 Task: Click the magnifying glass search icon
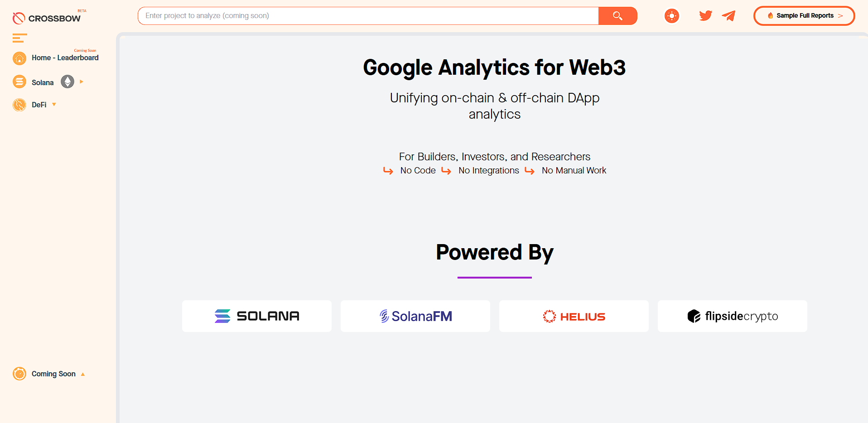[x=617, y=15]
